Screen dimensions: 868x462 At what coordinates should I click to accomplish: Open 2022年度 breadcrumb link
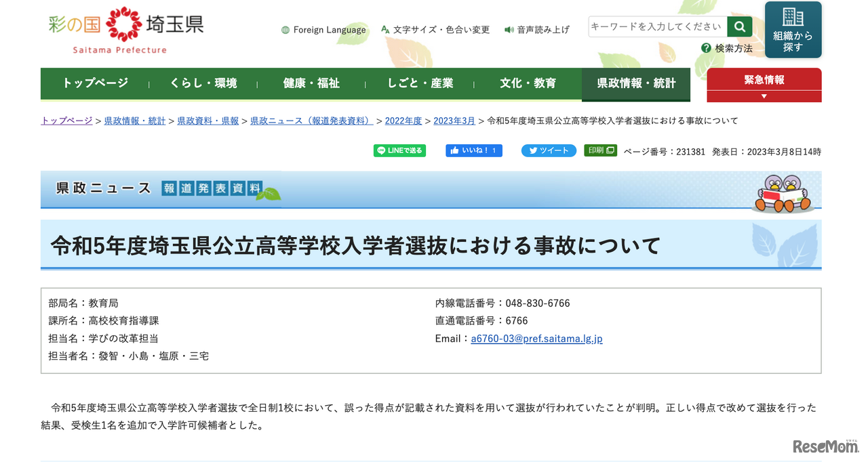403,121
